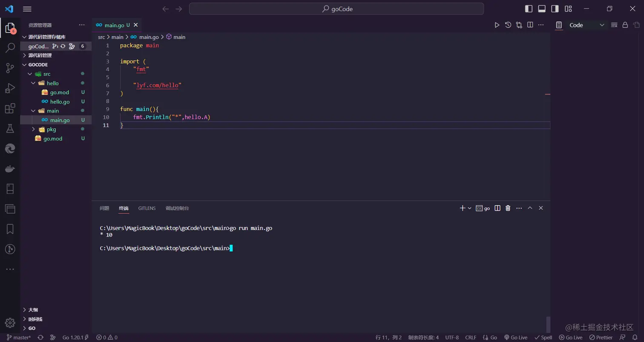Screen dimensions: 644x342
Task: Open the Run and Debug view
Action: pyautogui.click(x=10, y=88)
